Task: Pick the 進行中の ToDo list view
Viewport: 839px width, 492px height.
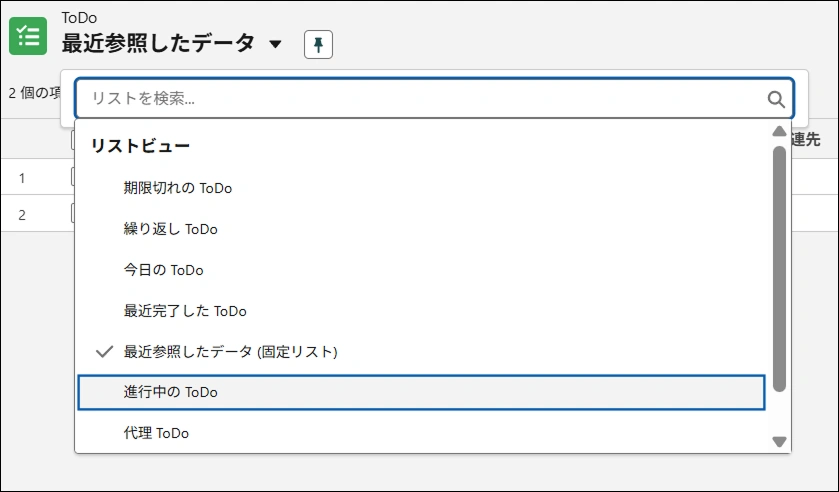Action: click(171, 393)
